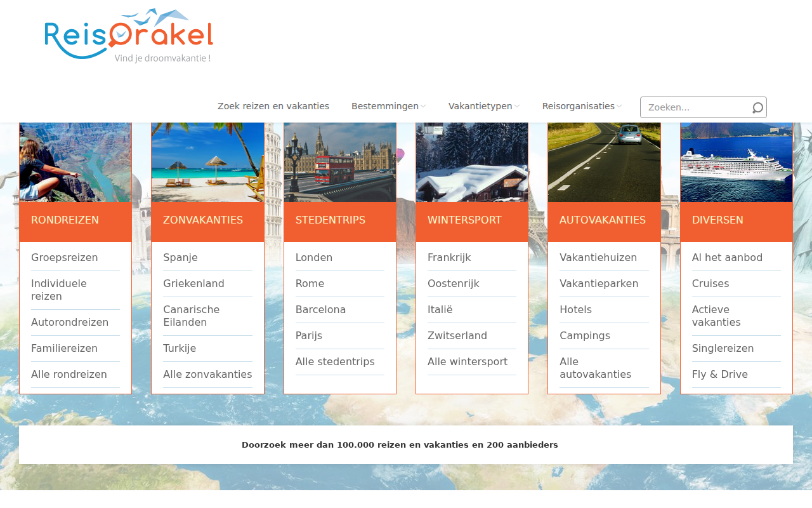The image size is (812, 508).
Task: Open Fly & Drive link
Action: 720,375
